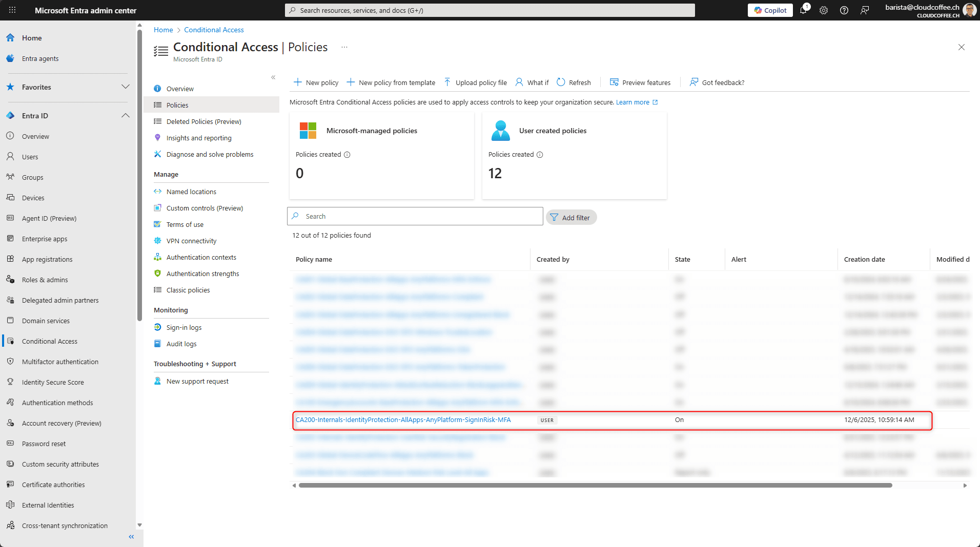Collapse the Conditional Access side menu

[x=273, y=77]
